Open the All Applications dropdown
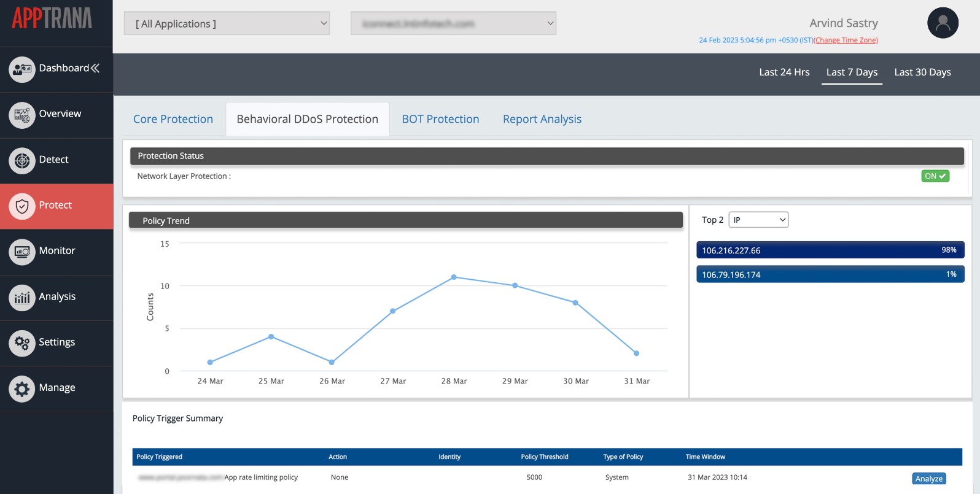The image size is (980, 494). [227, 23]
